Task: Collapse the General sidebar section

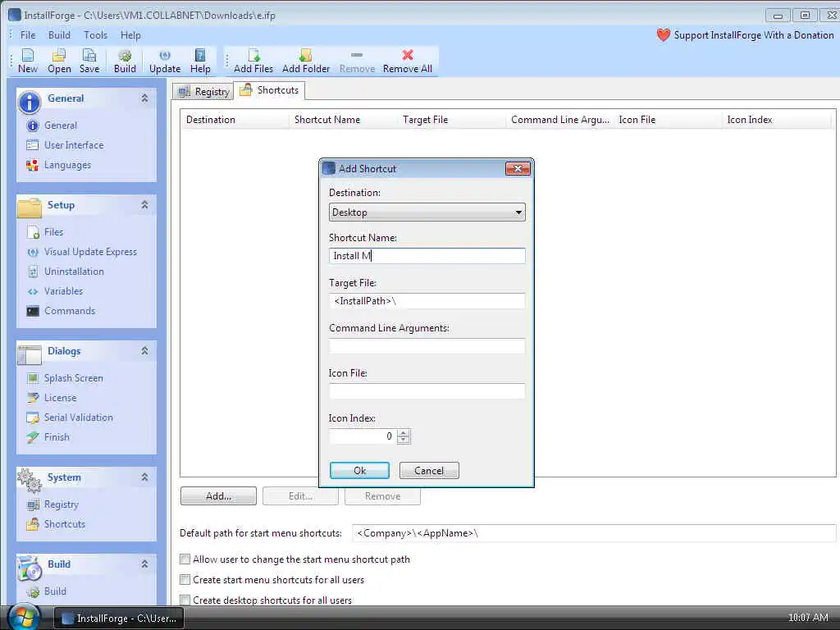Action: tap(144, 98)
